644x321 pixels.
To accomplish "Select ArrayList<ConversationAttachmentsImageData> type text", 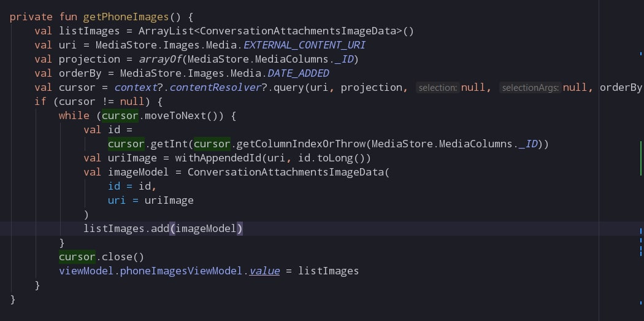I will click(270, 31).
